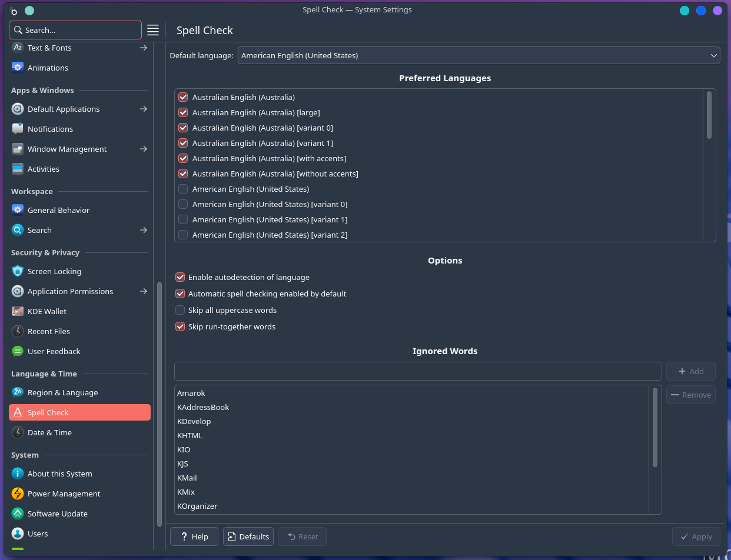Click the sidebar Search field
This screenshot has width=731, height=560.
75,30
